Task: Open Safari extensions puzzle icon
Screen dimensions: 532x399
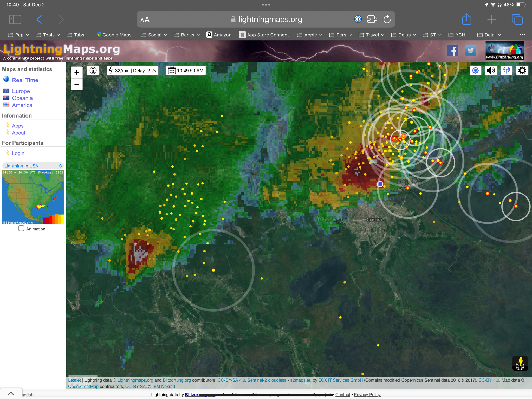Action: (372, 19)
